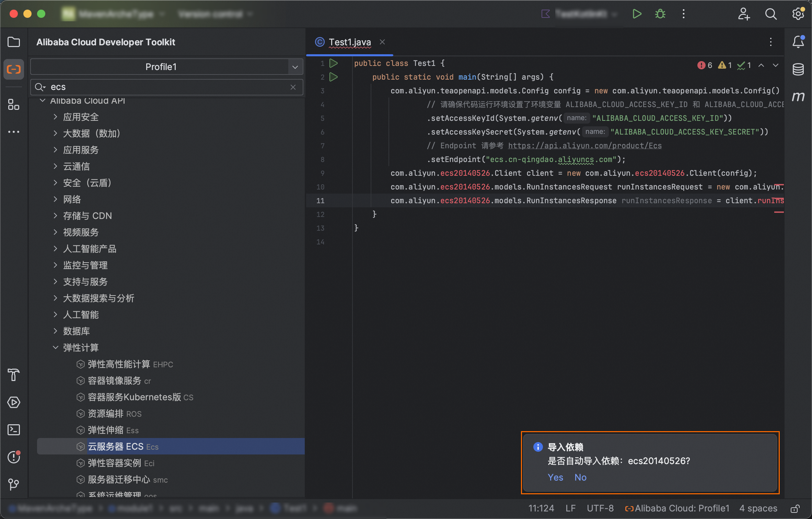Run class Test1 from gutter line 1

[x=333, y=63]
